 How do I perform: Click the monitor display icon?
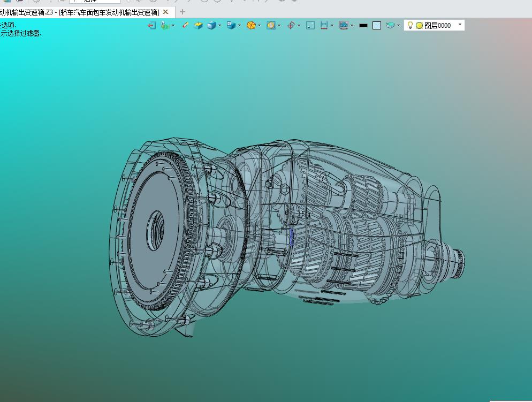pos(344,25)
